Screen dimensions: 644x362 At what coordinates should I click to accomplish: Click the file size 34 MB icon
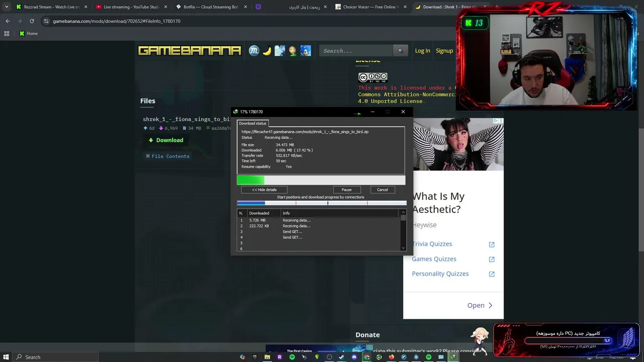(x=184, y=128)
